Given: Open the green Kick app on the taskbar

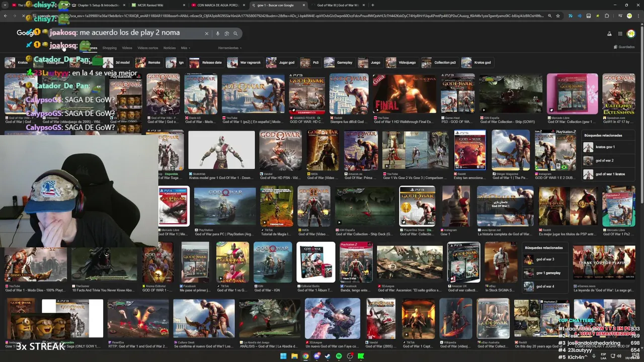Looking at the screenshot, I should pyautogui.click(x=361, y=356).
